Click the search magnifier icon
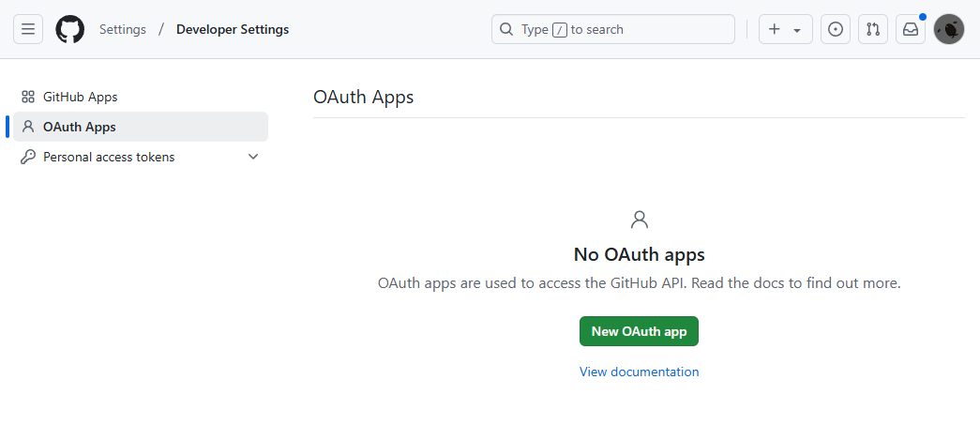 coord(506,29)
